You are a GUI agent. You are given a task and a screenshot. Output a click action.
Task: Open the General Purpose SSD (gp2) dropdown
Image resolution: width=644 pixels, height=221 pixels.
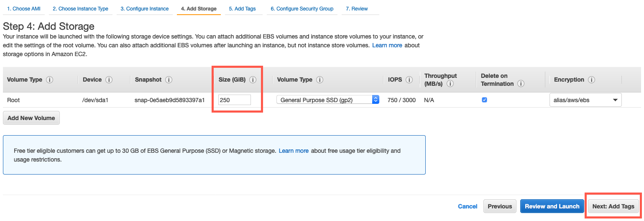coord(327,100)
